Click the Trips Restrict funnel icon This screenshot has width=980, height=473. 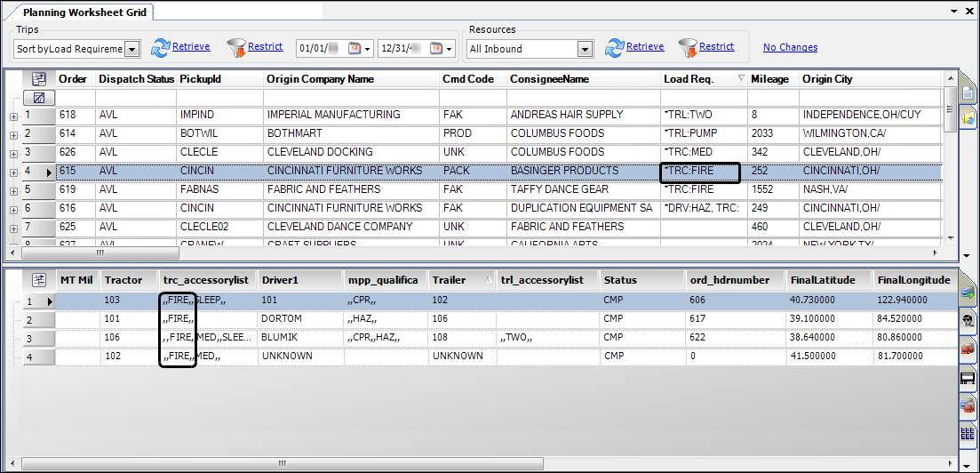point(235,48)
